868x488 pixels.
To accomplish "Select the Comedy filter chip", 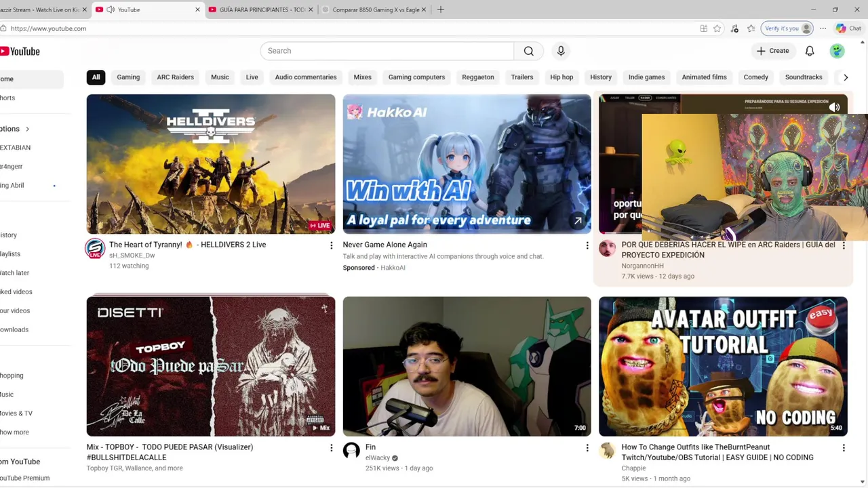I will tap(755, 77).
